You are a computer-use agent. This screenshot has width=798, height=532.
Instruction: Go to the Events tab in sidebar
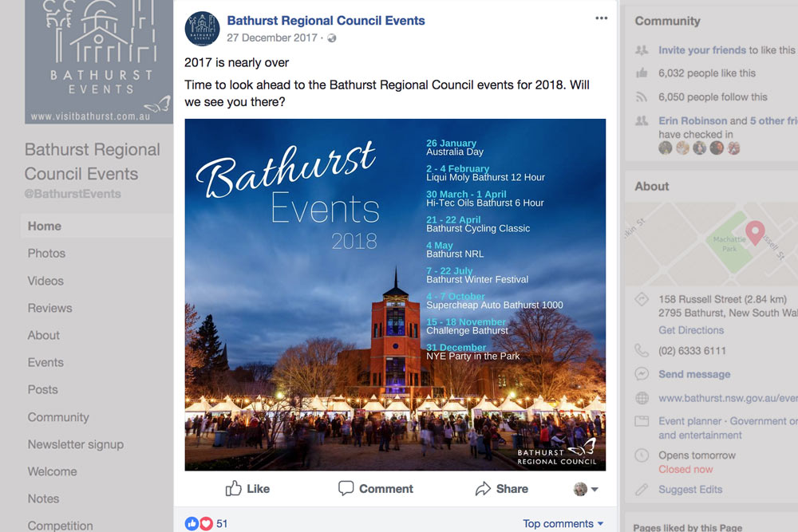point(45,362)
